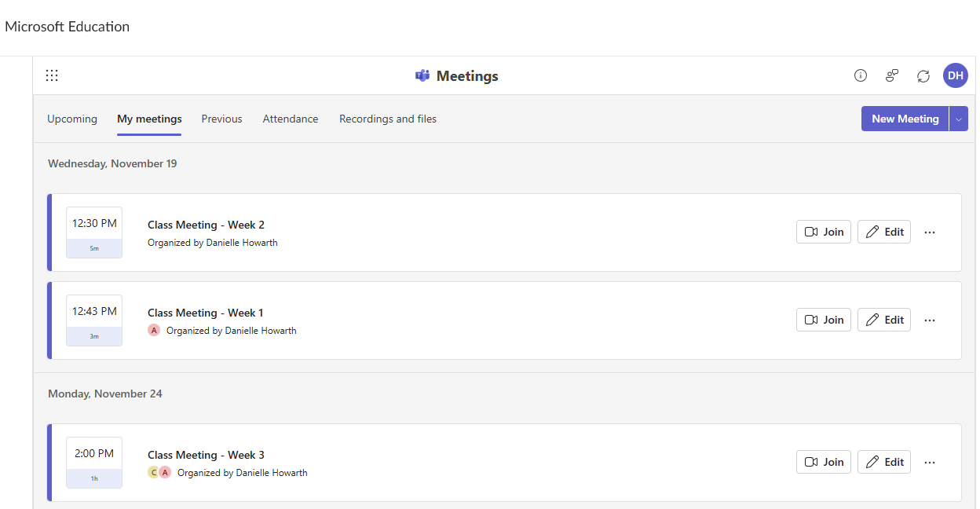Open more options for Class Meeting Week 1
Screen dimensions: 980x509
(x=930, y=320)
